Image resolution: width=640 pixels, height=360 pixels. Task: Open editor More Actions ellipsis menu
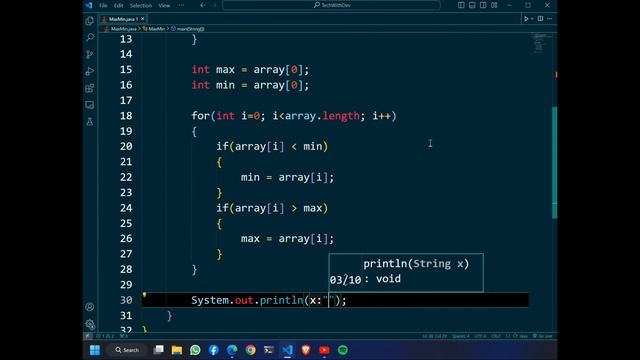549,19
